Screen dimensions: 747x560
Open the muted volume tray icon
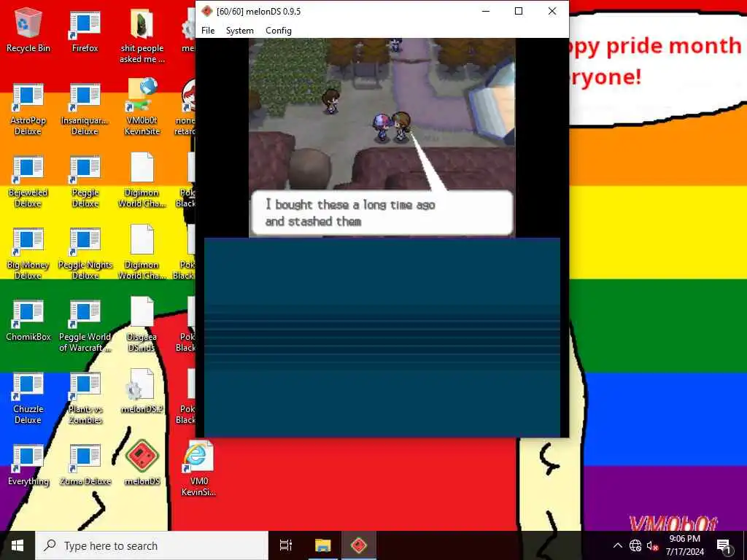coord(651,545)
